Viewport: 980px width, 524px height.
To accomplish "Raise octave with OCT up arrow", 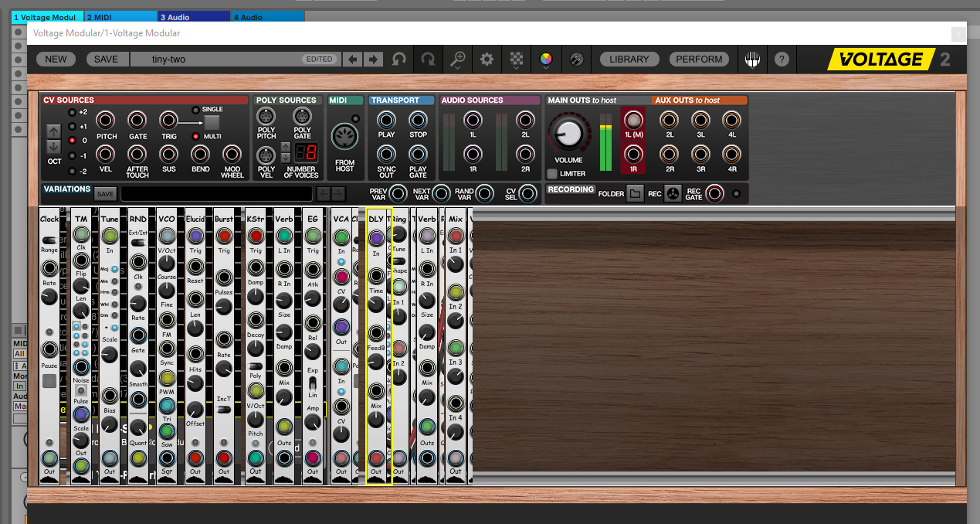I will 53,131.
